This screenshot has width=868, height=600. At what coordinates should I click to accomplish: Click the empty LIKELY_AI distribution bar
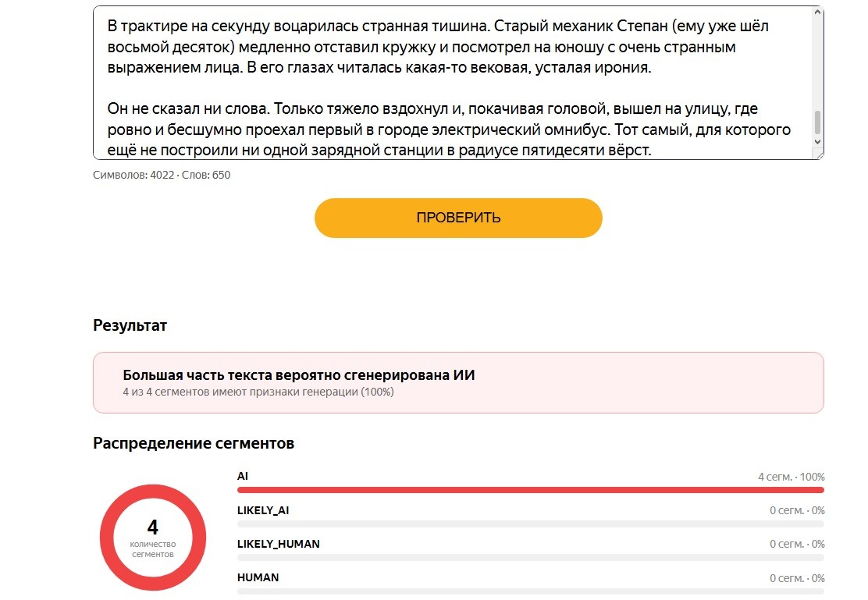coord(530,524)
